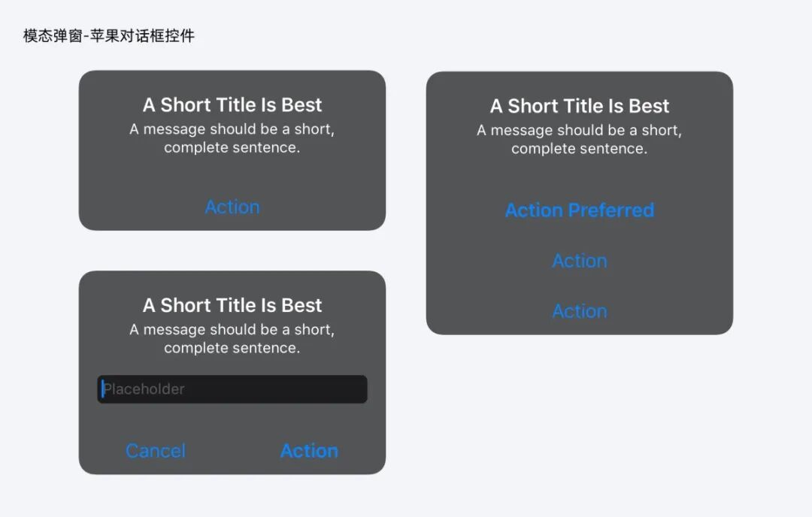Confirm with Action beside the Cancel button
The width and height of the screenshot is (812, 517).
[309, 451]
